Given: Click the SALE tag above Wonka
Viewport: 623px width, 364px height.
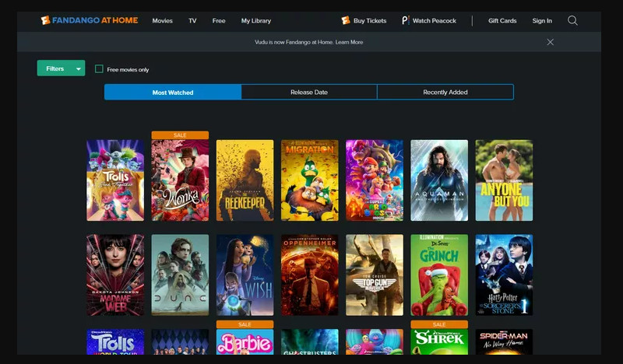Looking at the screenshot, I should pyautogui.click(x=180, y=135).
